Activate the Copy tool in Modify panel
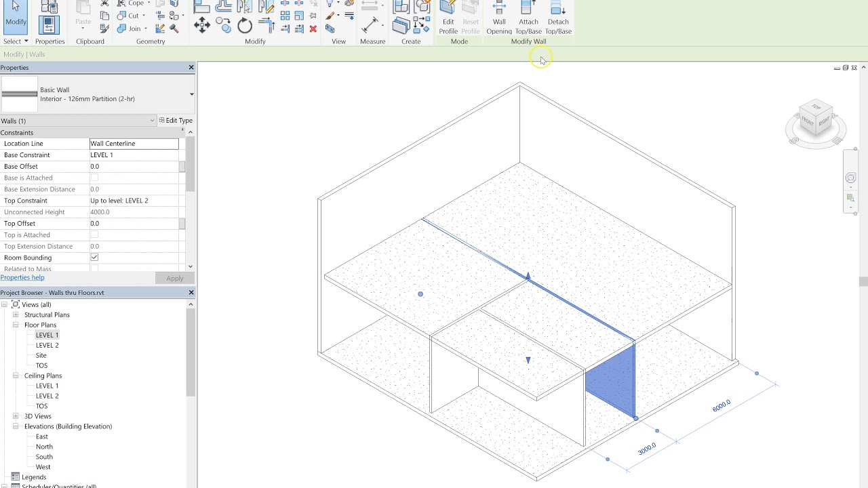Image resolution: width=868 pixels, height=488 pixels. 223,25
